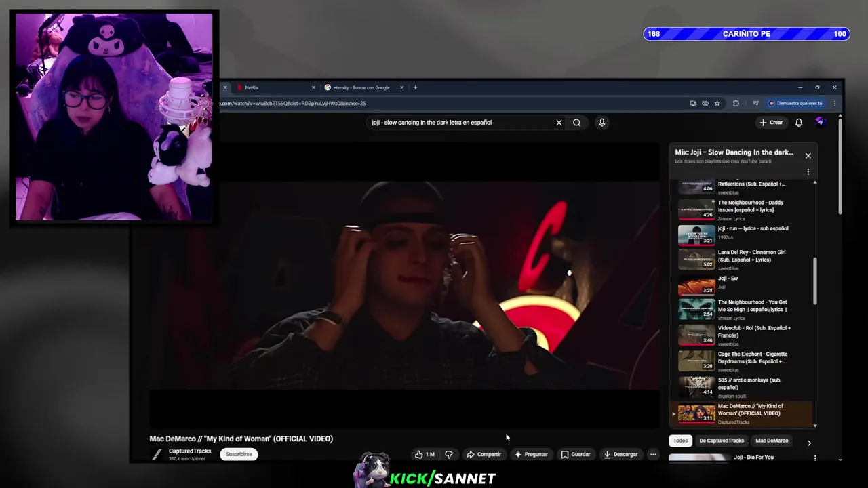Screen dimensions: 868x488
Task: Download video with Descargar
Action: coord(620,454)
